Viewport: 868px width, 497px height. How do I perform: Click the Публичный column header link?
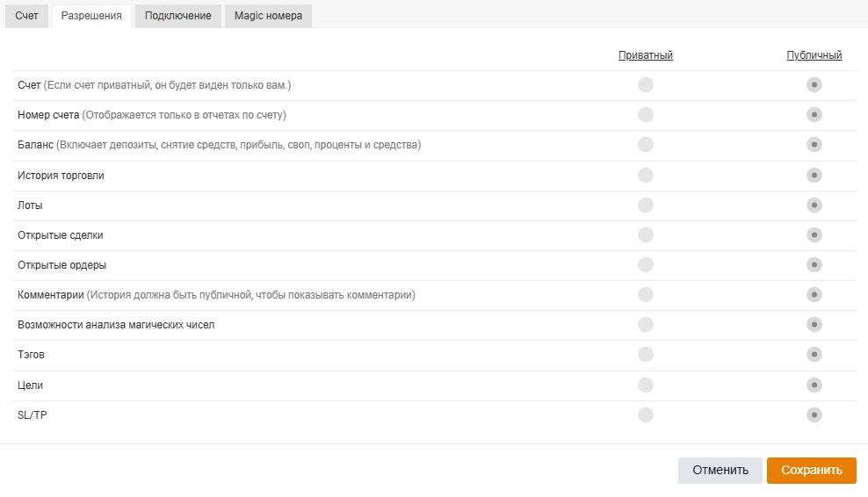point(814,55)
